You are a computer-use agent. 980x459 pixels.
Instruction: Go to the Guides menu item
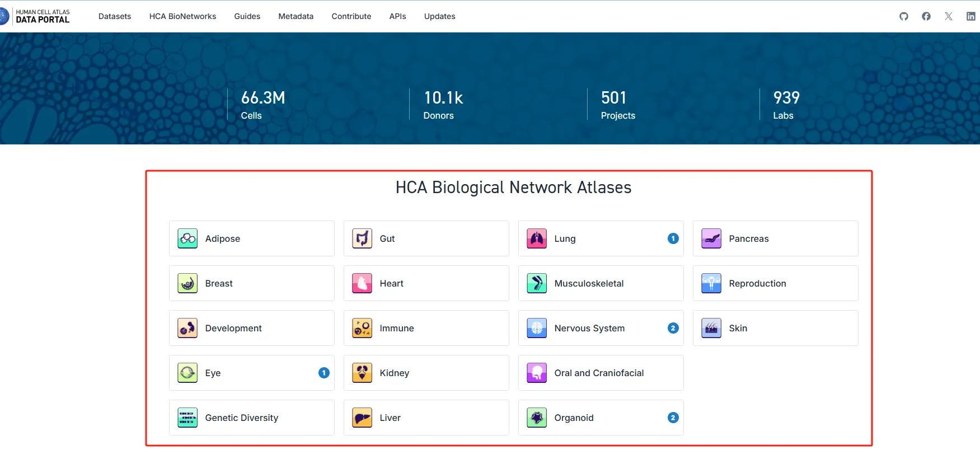point(247,16)
